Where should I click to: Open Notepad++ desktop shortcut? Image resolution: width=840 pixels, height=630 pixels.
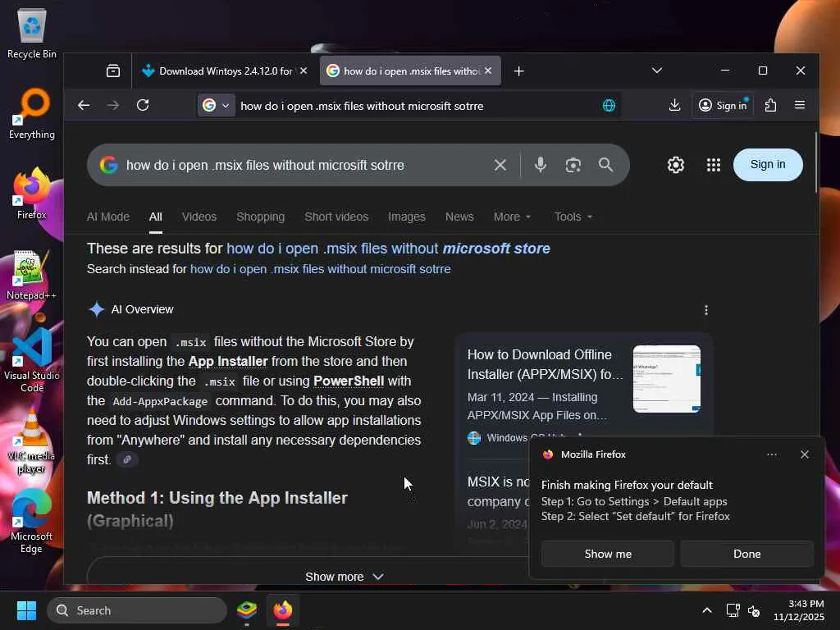(x=32, y=275)
